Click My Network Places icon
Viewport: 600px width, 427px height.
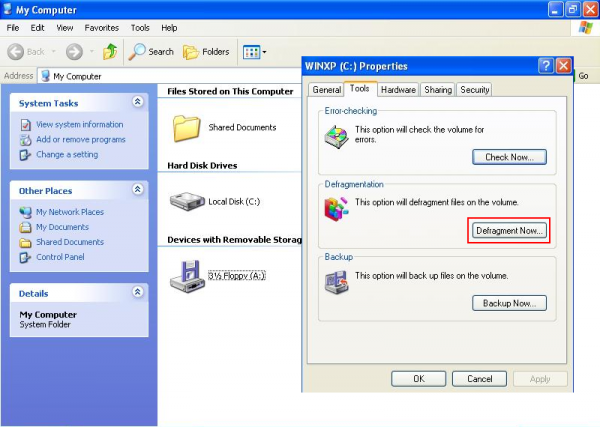click(26, 212)
